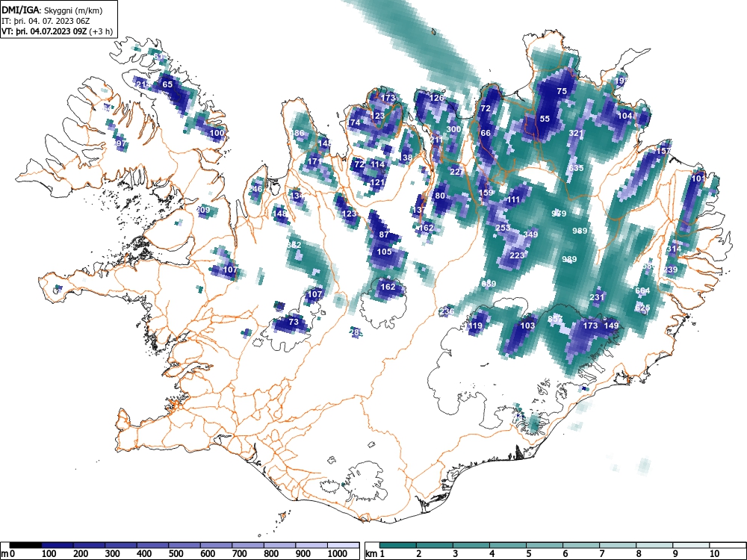Click the '236' visibility value on the map
The image size is (747, 560).
pyautogui.click(x=447, y=311)
